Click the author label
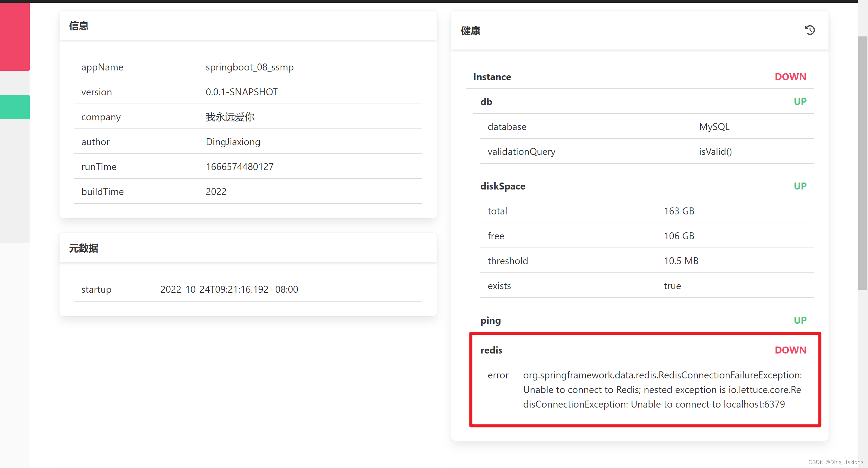Image resolution: width=868 pixels, height=468 pixels. [95, 142]
